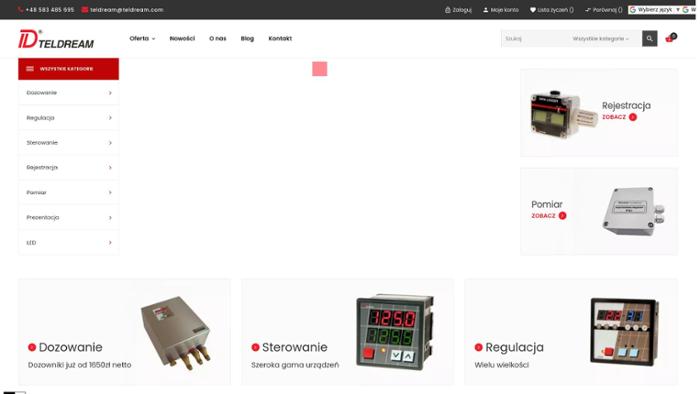Expand LED category chevron
The height and width of the screenshot is (394, 700).
pos(110,243)
